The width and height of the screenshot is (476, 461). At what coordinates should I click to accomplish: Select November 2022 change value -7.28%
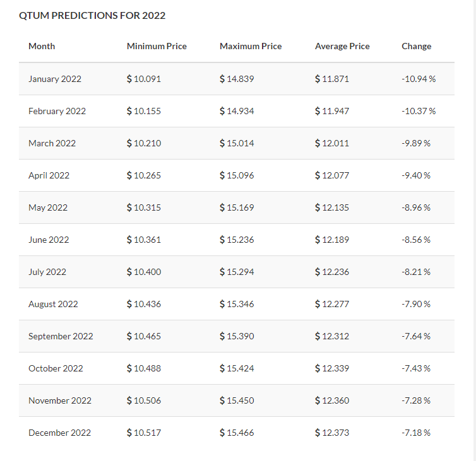416,400
